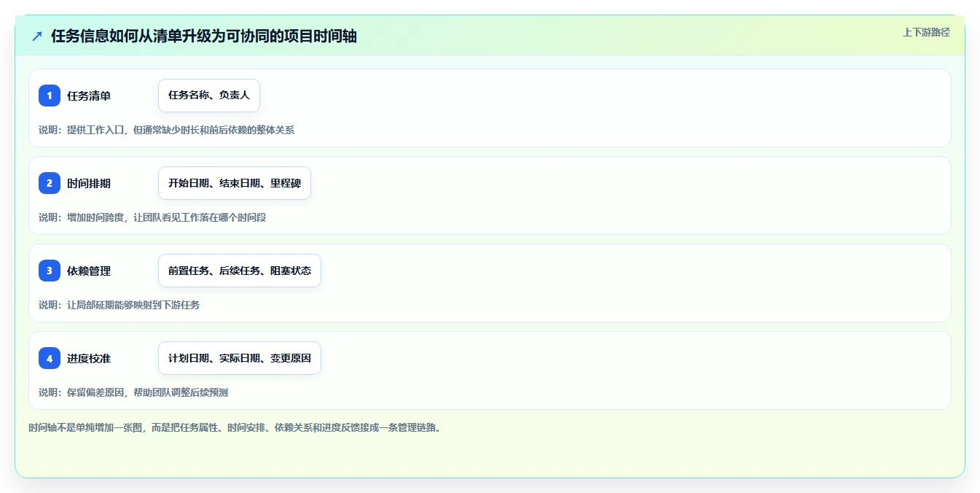Image resolution: width=980 pixels, height=493 pixels.
Task: Click the 进度校准 step name
Action: (x=89, y=358)
